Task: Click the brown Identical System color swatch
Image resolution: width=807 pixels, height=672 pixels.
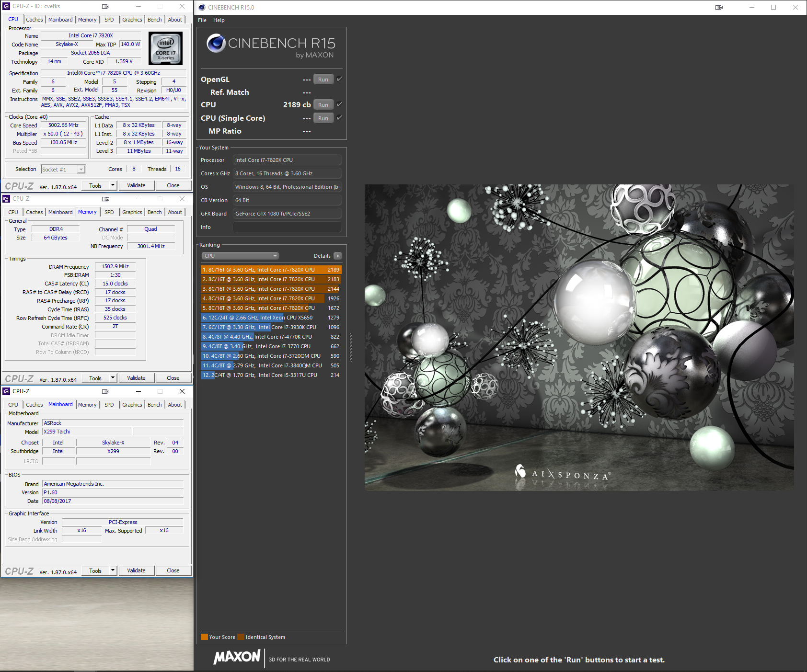Action: [x=241, y=637]
